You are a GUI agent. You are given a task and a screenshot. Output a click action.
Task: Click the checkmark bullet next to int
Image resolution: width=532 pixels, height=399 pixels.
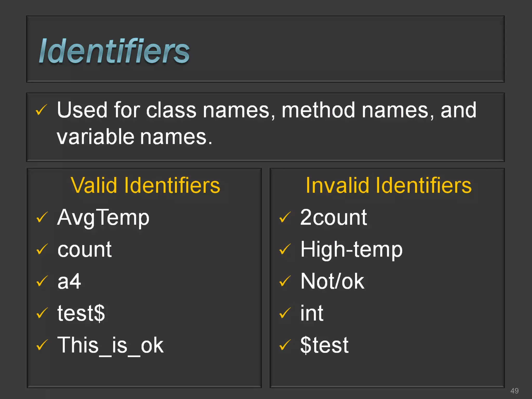click(x=285, y=313)
